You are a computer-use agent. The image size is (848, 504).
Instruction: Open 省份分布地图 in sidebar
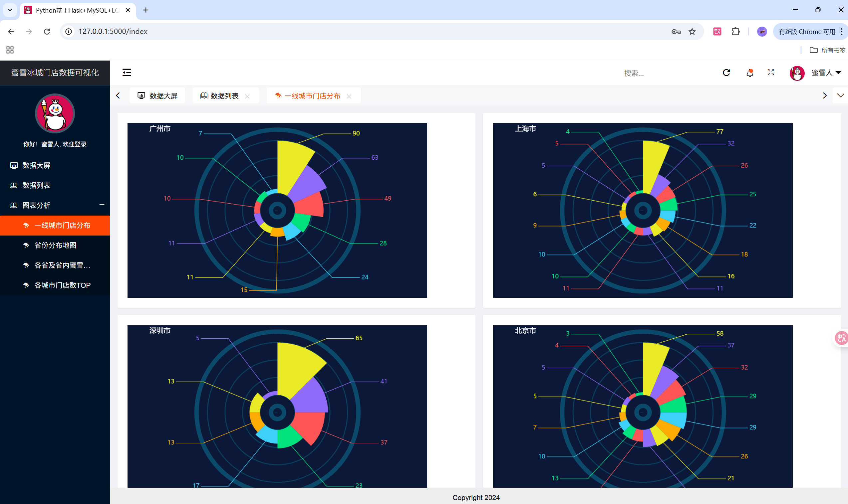point(55,245)
